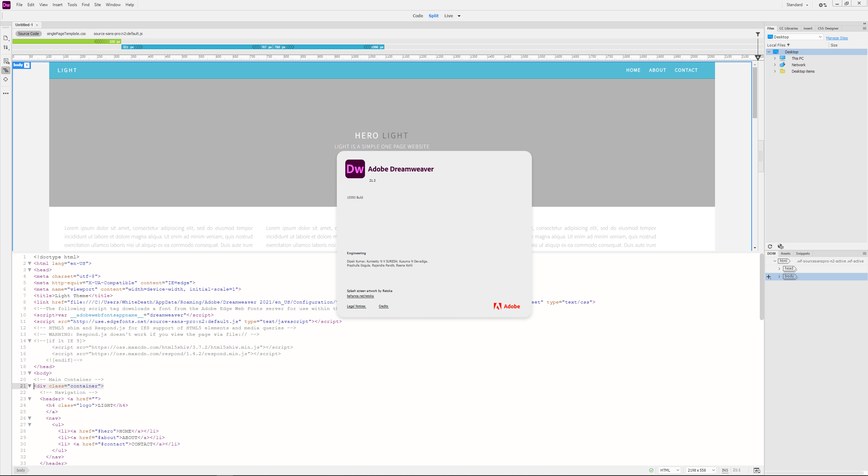The image size is (868, 476).
Task: Switch to the CSS Designer tab
Action: (x=828, y=29)
